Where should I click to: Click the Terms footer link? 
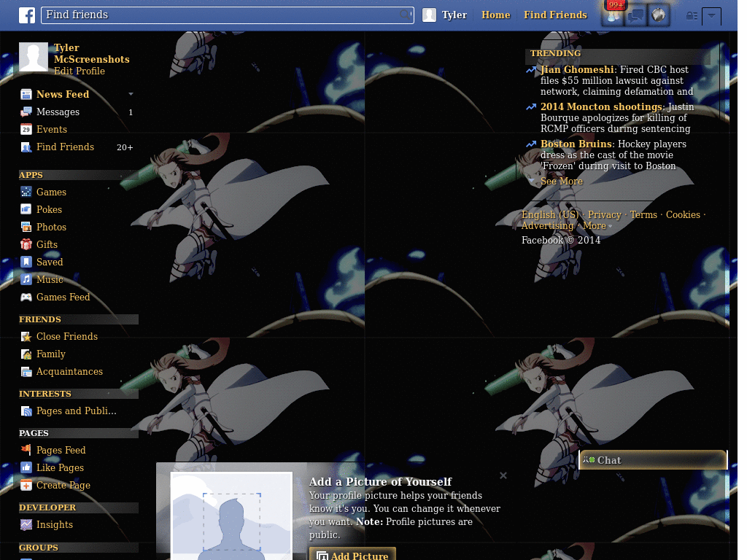643,215
